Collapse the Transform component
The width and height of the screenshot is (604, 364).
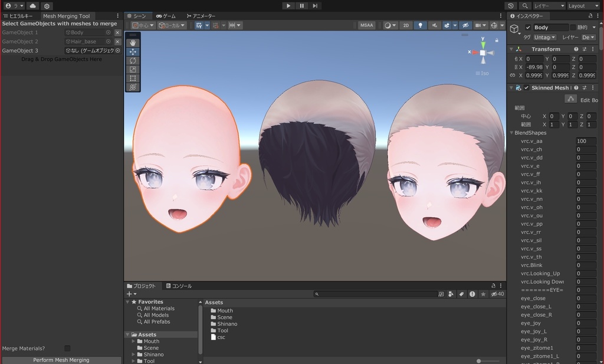click(x=511, y=50)
